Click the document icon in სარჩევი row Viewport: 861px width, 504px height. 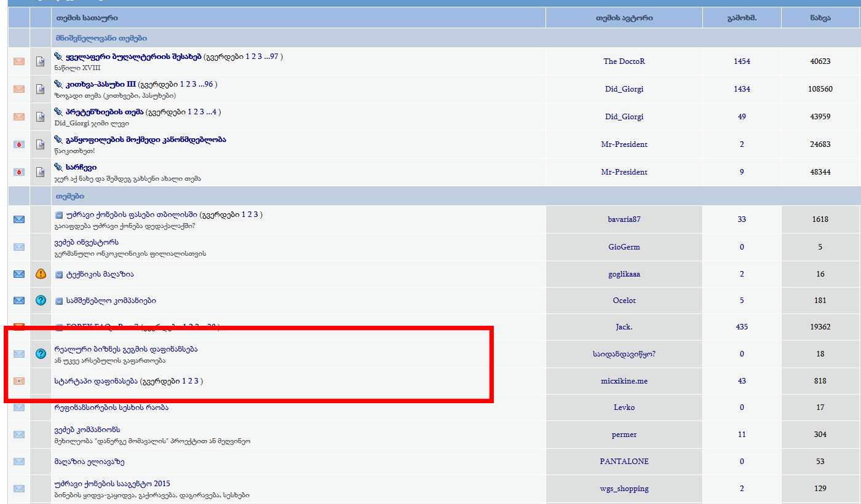click(x=41, y=172)
